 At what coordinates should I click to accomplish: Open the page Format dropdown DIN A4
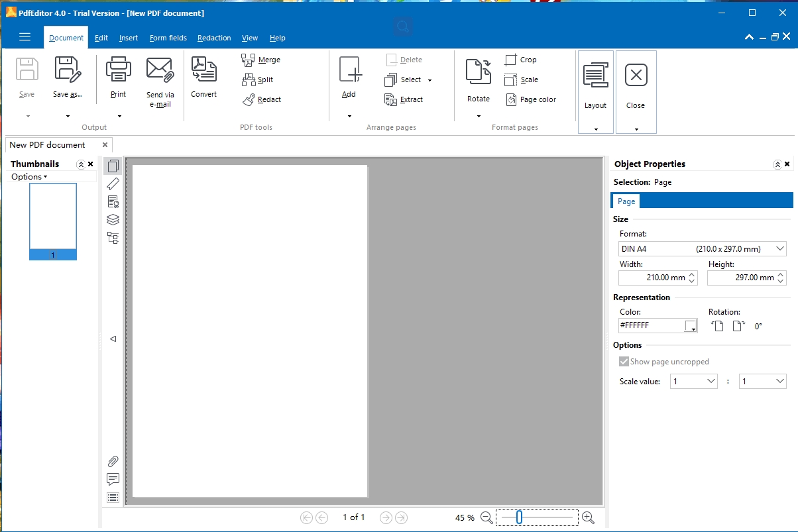click(702, 249)
